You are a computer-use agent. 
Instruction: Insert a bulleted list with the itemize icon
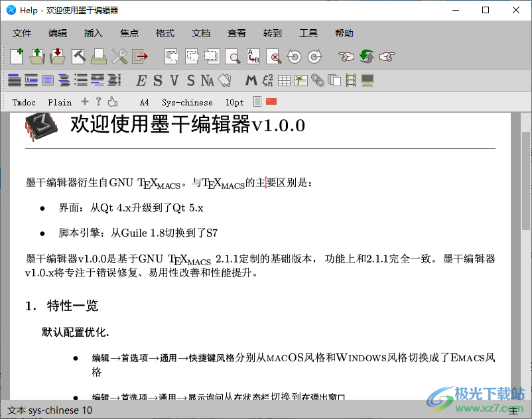coord(81,80)
